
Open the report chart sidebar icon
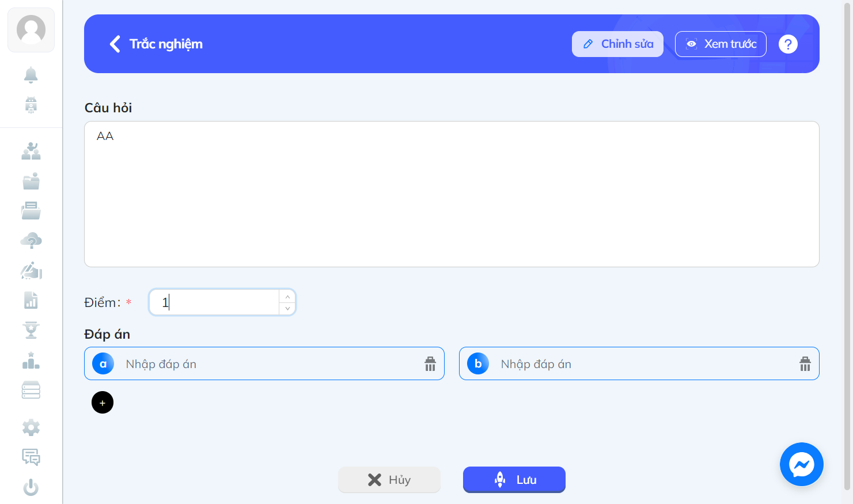tap(31, 300)
